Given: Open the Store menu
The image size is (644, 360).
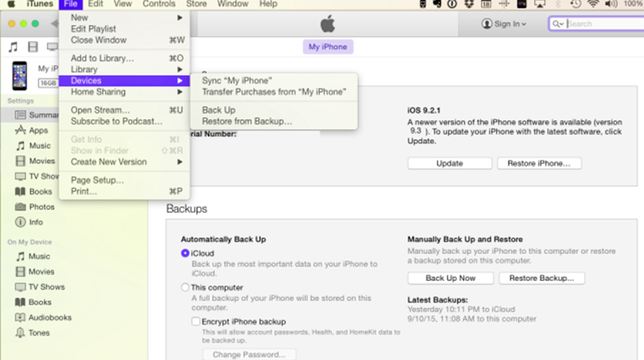Looking at the screenshot, I should coord(196,4).
